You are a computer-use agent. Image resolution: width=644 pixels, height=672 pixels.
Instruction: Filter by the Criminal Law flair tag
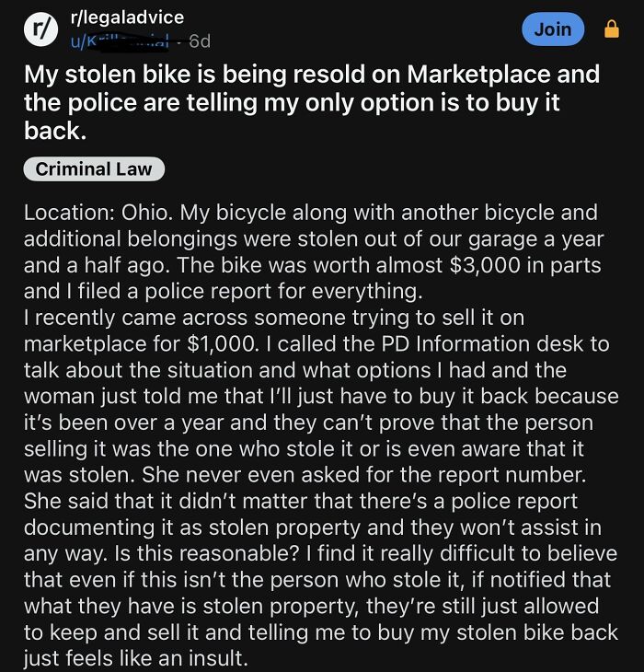[x=94, y=168]
